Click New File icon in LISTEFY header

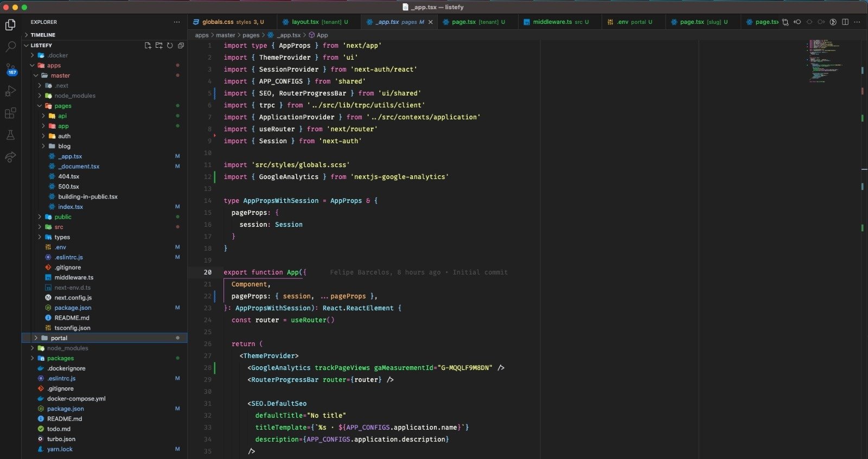pyautogui.click(x=148, y=46)
